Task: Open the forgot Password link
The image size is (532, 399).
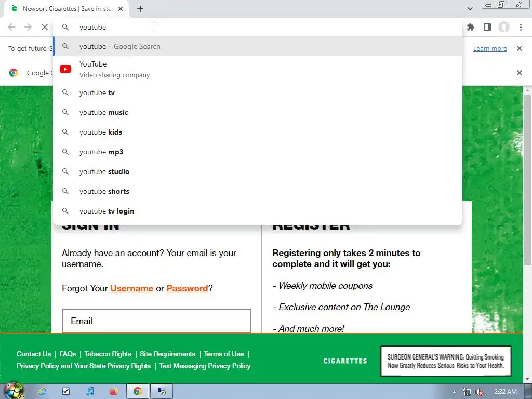Action: click(x=187, y=288)
